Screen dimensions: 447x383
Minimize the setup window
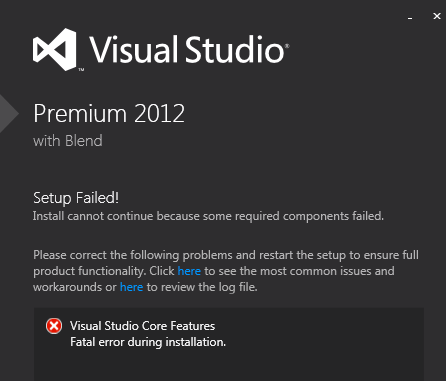[410, 17]
